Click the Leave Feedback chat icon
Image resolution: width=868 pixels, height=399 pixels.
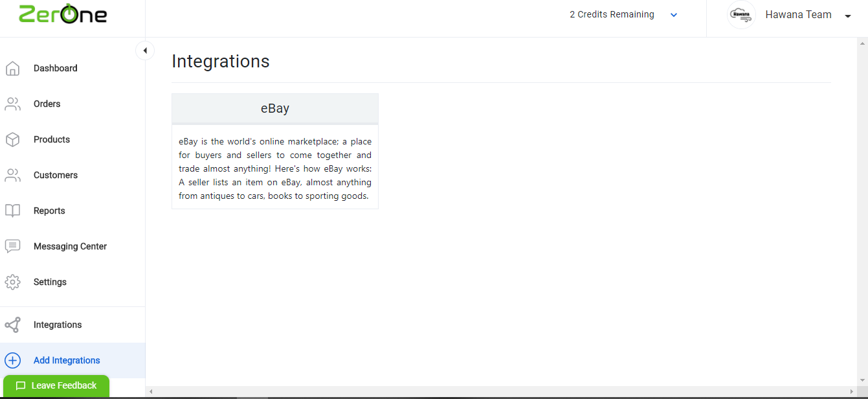coord(21,386)
